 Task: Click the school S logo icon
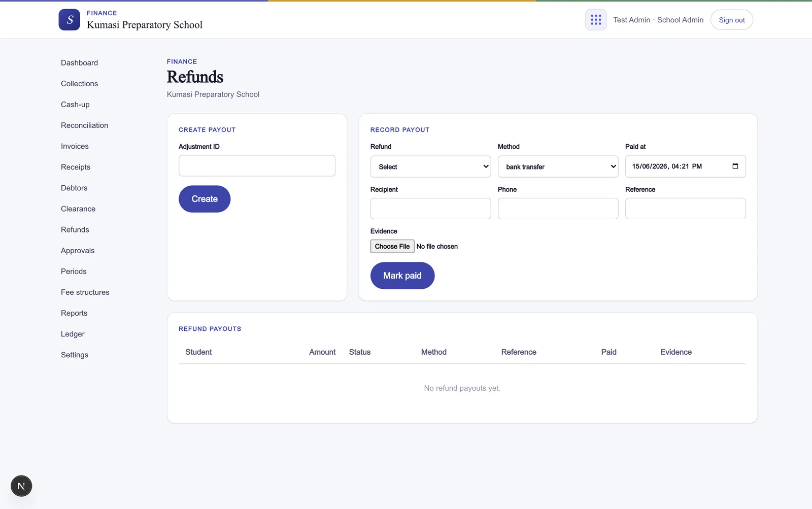coord(69,20)
